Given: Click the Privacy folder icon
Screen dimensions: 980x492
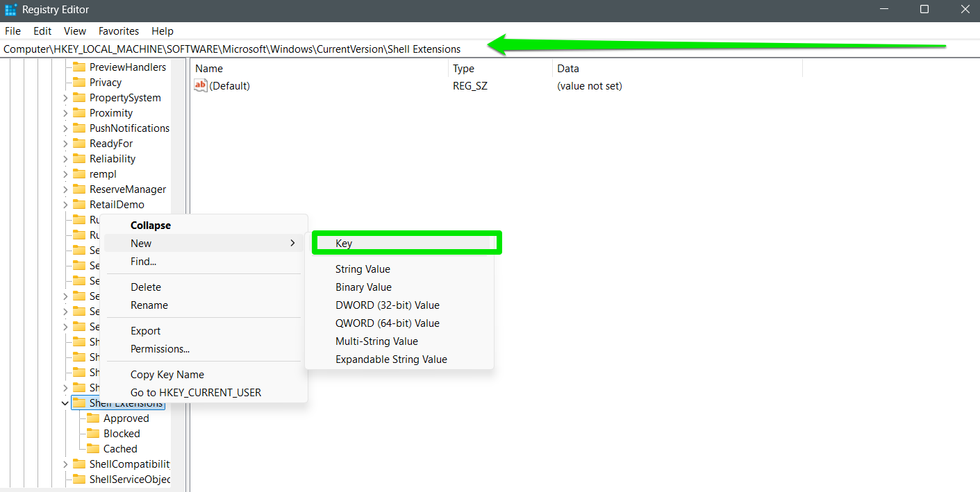Looking at the screenshot, I should pos(79,83).
